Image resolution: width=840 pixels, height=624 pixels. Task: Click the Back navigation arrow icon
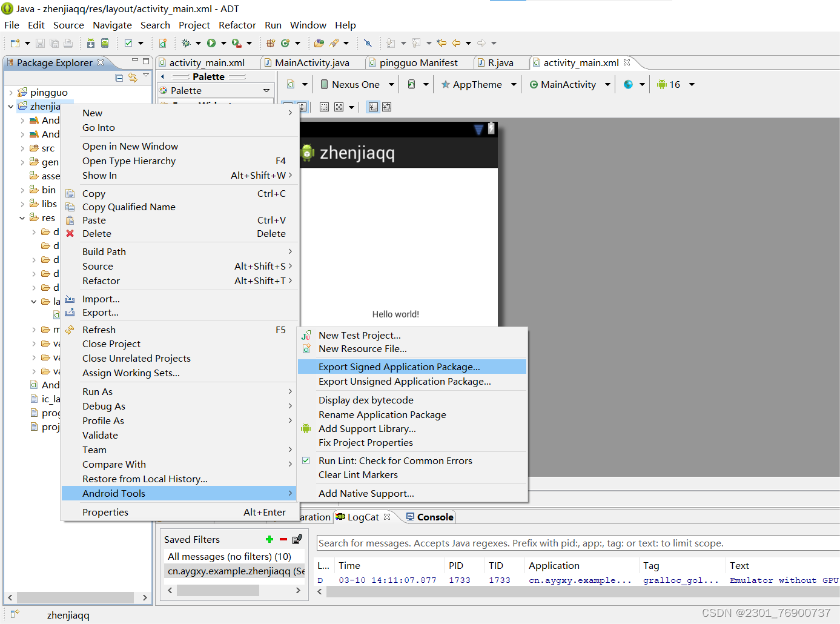456,43
